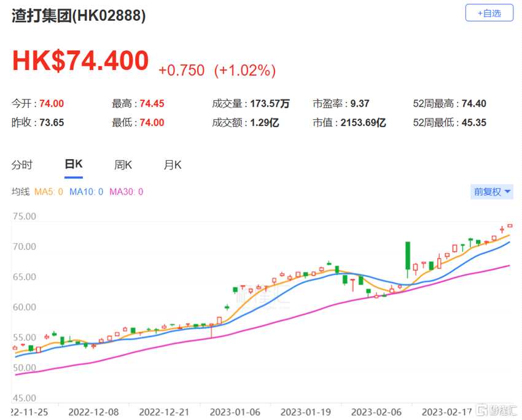This screenshot has width=522, height=420.
Task: Click the MA10 legend label
Action: 86,192
